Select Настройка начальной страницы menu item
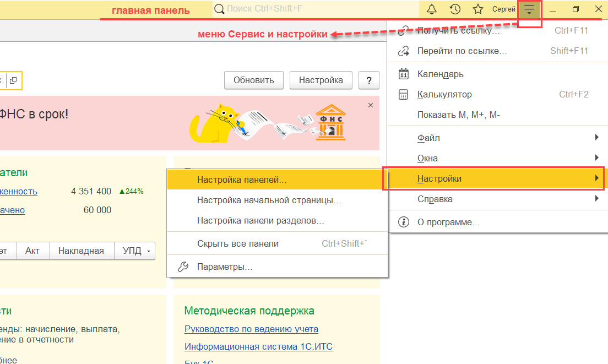 click(x=269, y=200)
